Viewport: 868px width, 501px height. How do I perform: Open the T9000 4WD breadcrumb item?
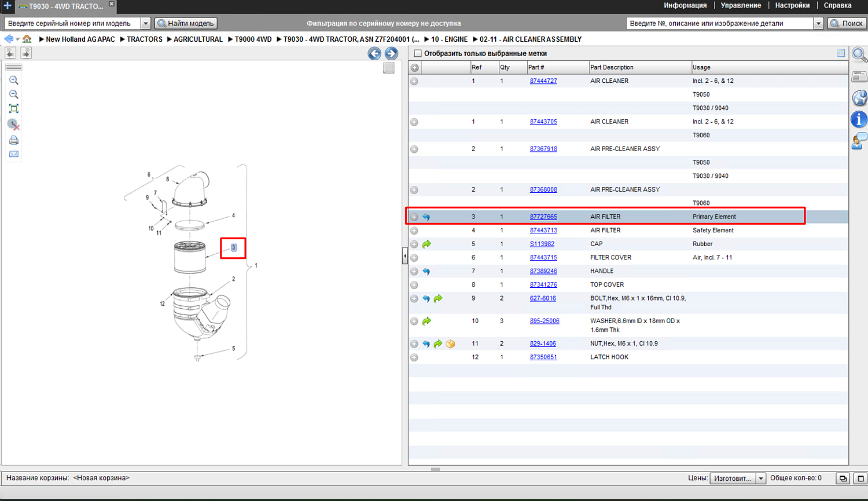(x=253, y=39)
